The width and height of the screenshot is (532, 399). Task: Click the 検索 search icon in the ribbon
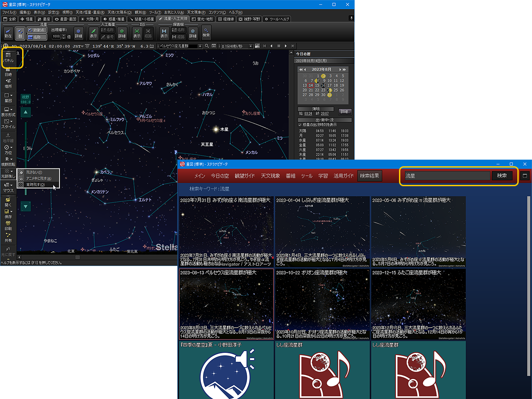pos(206,33)
